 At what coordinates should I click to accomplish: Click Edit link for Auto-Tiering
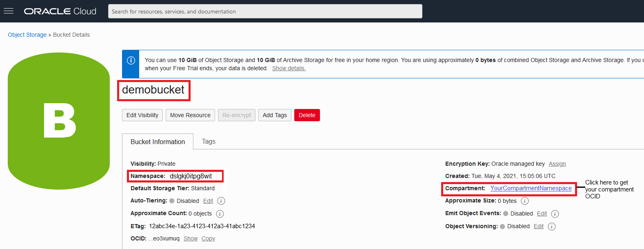(208, 201)
